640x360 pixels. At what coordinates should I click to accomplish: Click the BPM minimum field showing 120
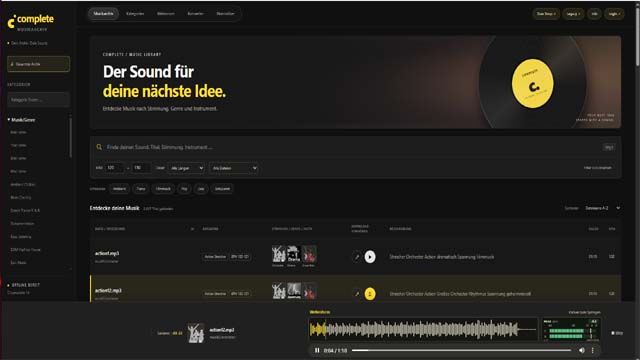[114, 168]
